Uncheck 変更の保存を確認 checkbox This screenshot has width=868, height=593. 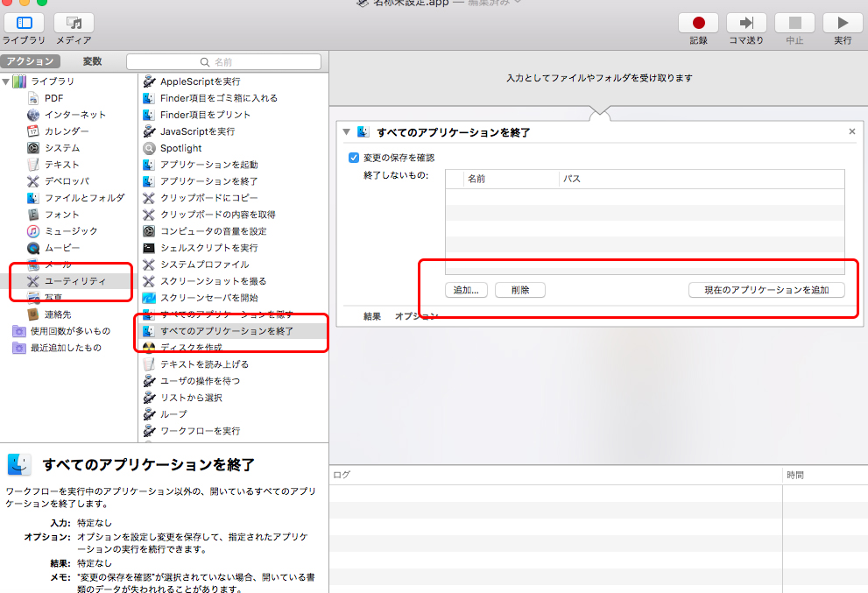(x=354, y=158)
